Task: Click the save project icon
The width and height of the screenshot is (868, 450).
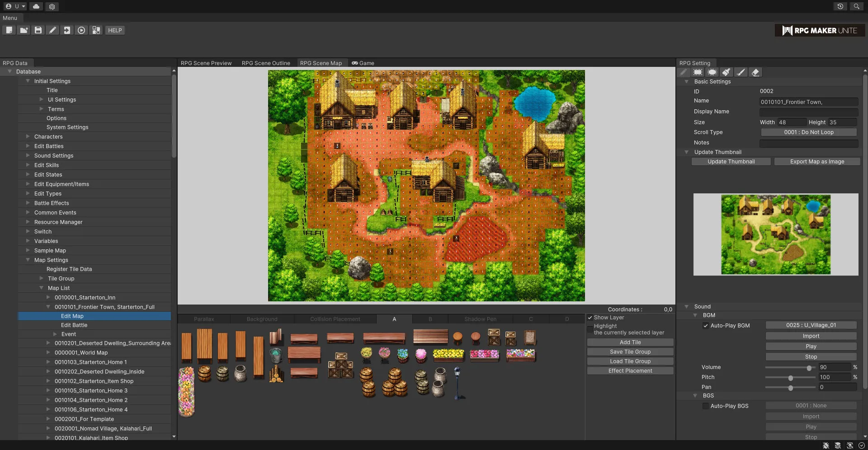Action: 38,30
